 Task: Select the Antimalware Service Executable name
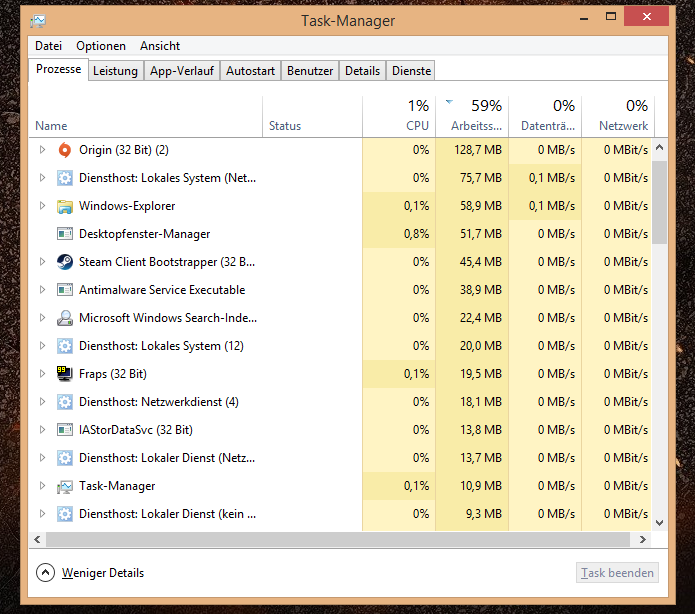coord(162,289)
